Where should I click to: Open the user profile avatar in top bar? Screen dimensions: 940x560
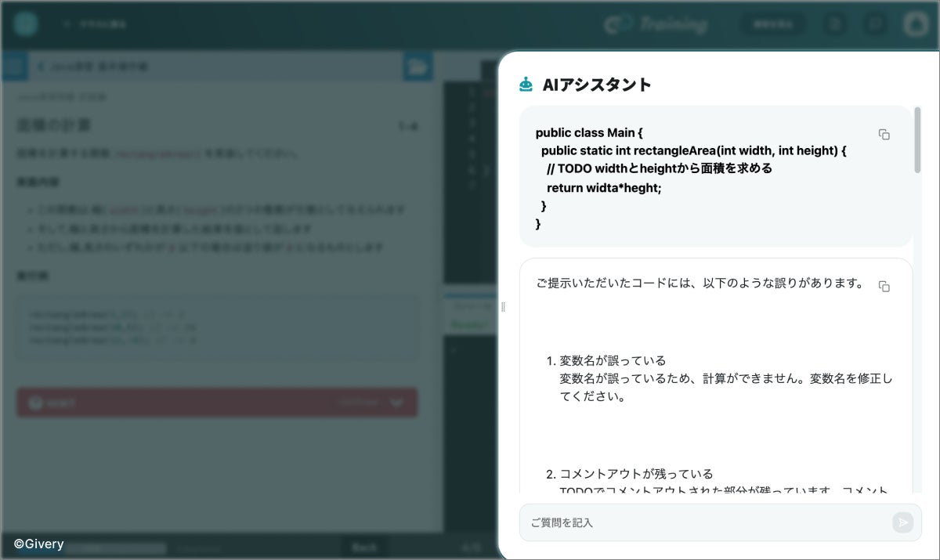coord(914,24)
